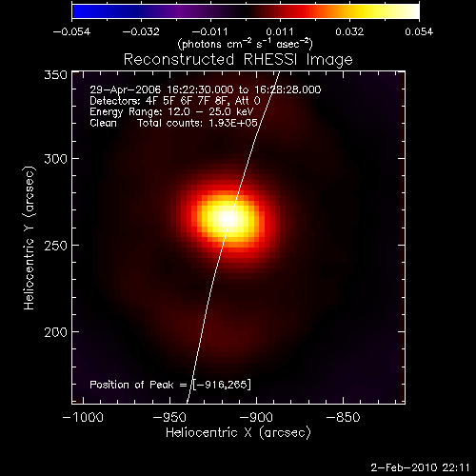Image resolution: width=476 pixels, height=476 pixels.
Task: Click the X-axis tick label '-850'
Action: click(343, 417)
